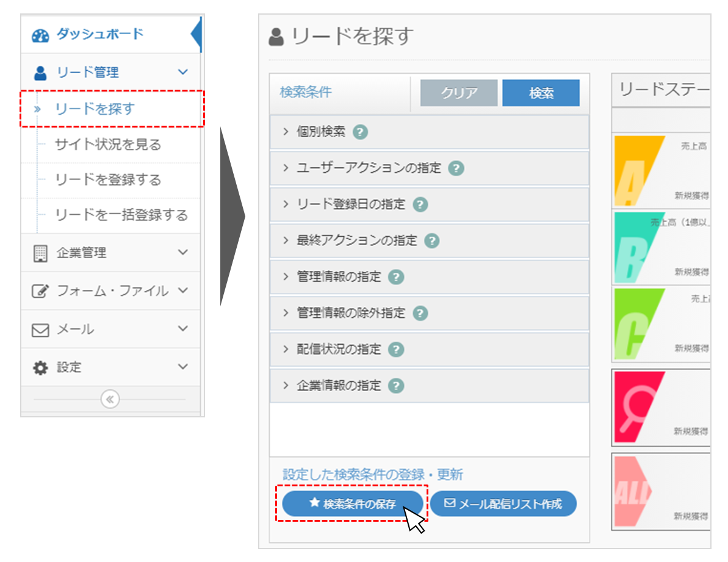The height and width of the screenshot is (562, 728).
Task: Expand the 管理情報の指定 section
Action: coord(429,277)
